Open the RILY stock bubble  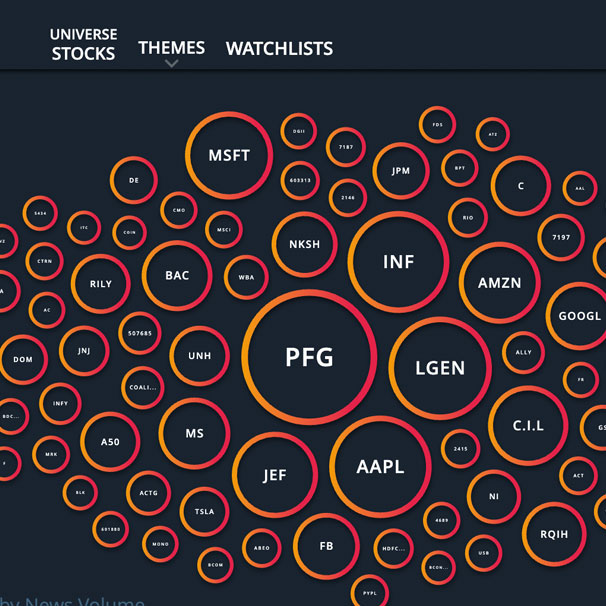pyautogui.click(x=100, y=284)
